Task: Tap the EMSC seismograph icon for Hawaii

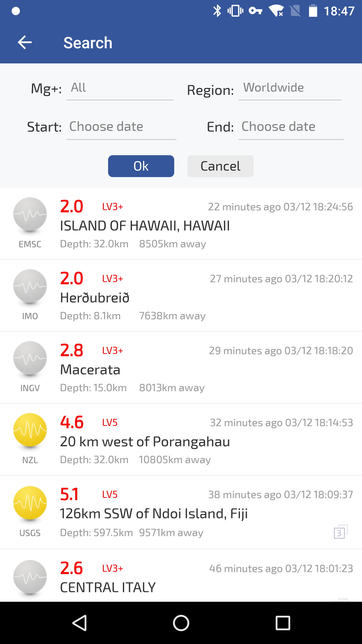Action: coord(30,214)
